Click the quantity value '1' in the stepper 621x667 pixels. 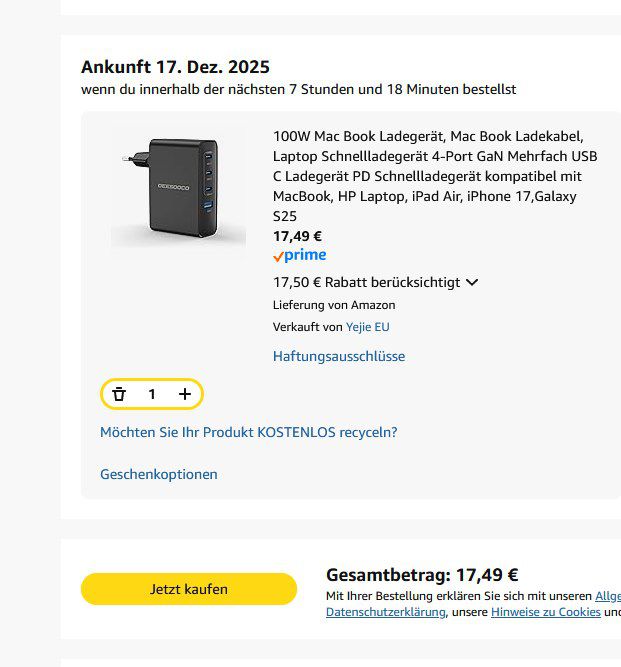pyautogui.click(x=152, y=394)
